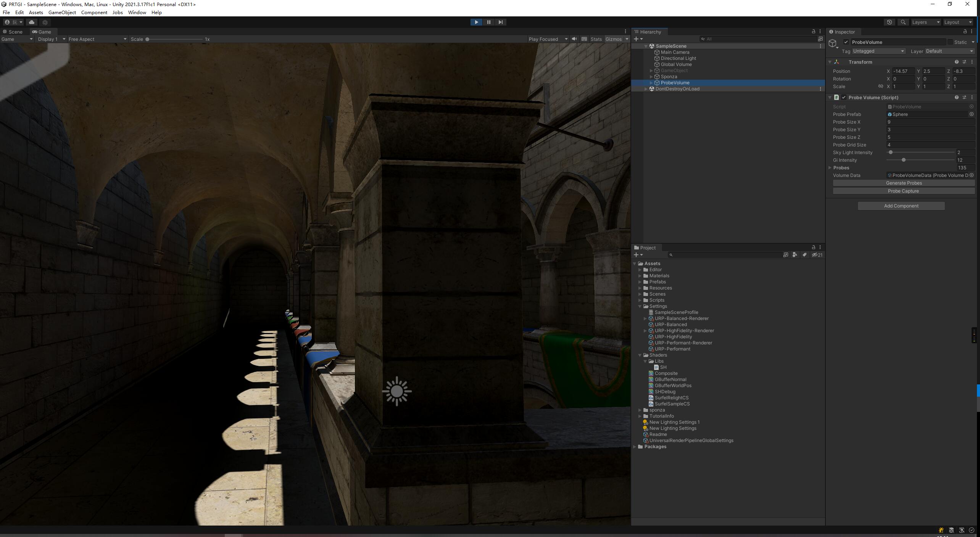980x537 pixels.
Task: Open the undo history icon
Action: click(x=889, y=22)
